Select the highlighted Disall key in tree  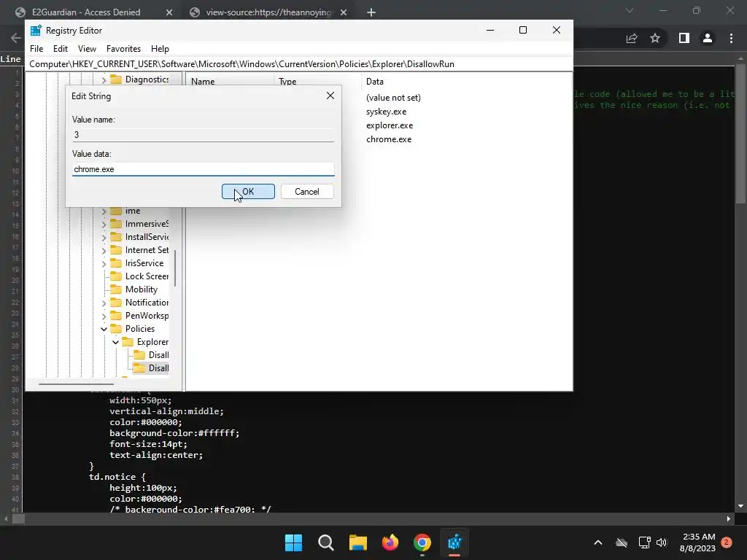point(158,368)
